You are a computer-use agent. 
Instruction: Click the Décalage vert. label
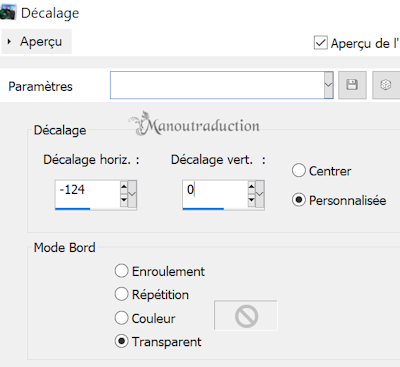218,160
